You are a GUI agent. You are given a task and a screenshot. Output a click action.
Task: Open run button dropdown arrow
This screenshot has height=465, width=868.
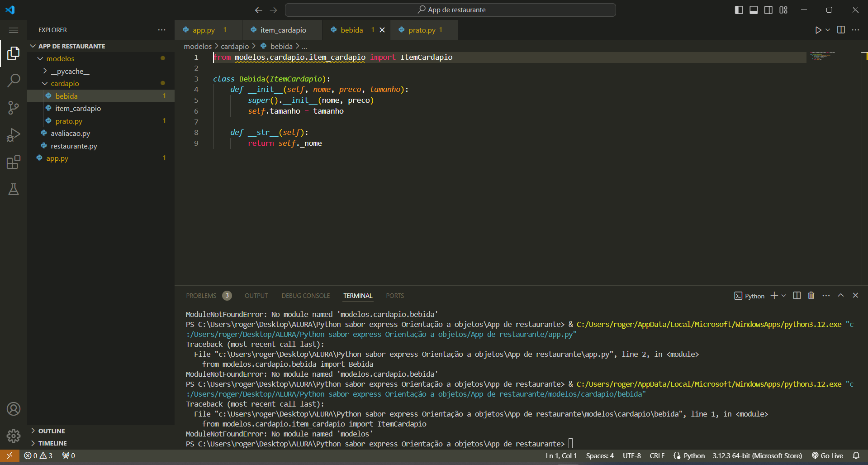(828, 30)
